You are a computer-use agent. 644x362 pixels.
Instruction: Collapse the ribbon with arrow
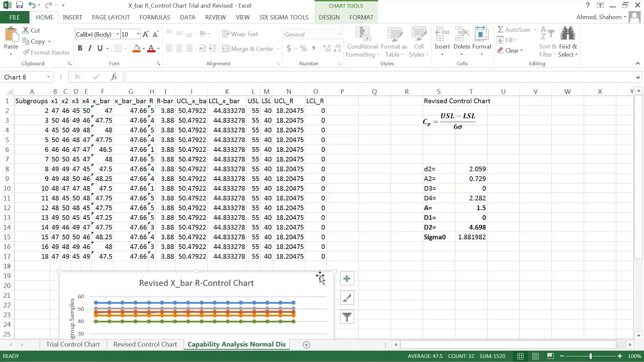tap(637, 63)
